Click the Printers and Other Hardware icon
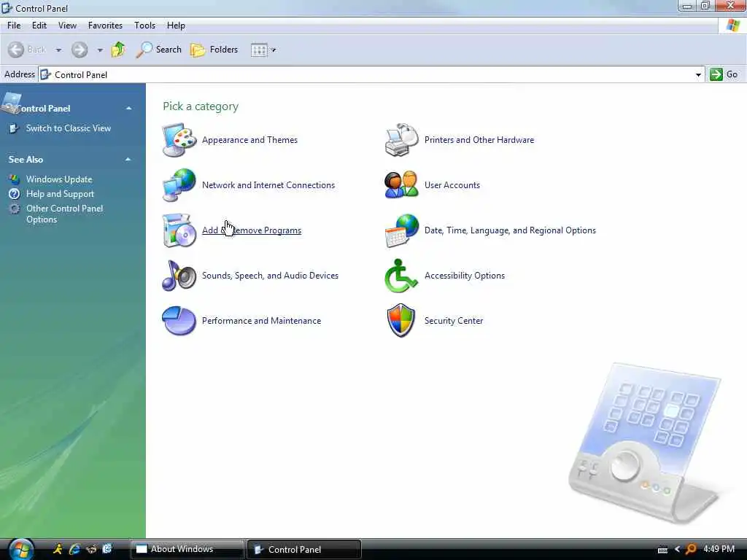The width and height of the screenshot is (747, 560). point(402,140)
